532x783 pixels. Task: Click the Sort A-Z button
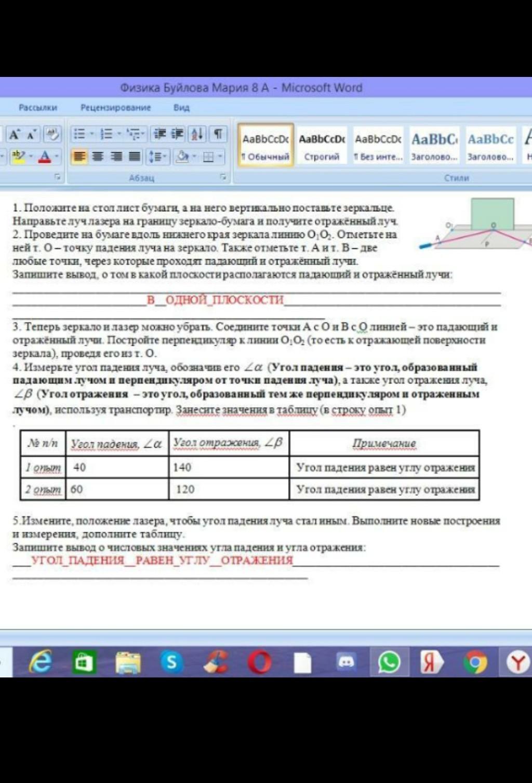pyautogui.click(x=197, y=134)
